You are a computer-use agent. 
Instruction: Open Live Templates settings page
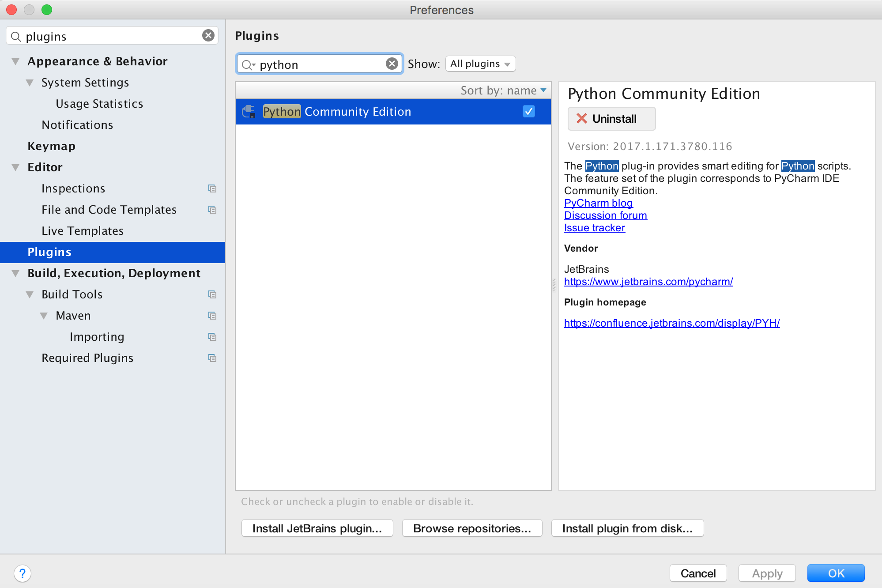pyautogui.click(x=83, y=231)
